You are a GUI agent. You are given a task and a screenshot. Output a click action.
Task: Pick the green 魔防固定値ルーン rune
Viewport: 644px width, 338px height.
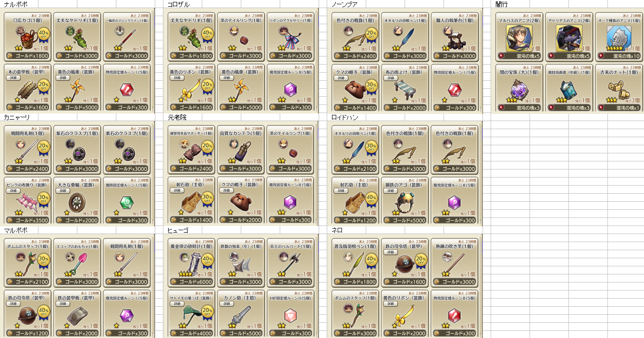(x=125, y=202)
